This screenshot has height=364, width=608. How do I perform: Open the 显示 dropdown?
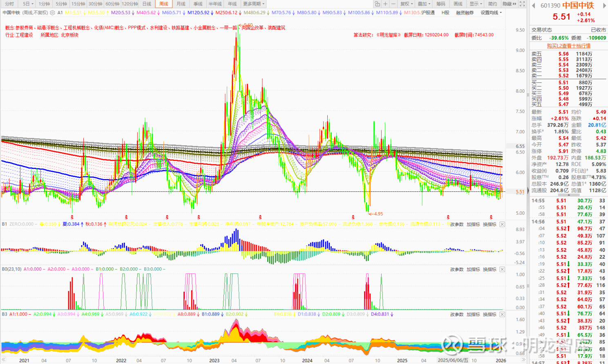(476, 4)
